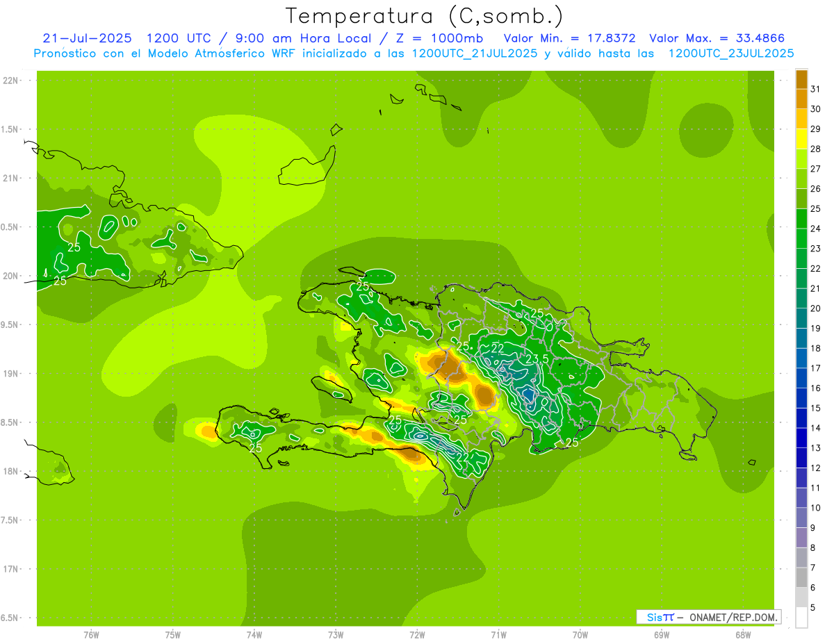Click the "75W" longitude axis label
This screenshot has height=644, width=834.
click(x=172, y=635)
